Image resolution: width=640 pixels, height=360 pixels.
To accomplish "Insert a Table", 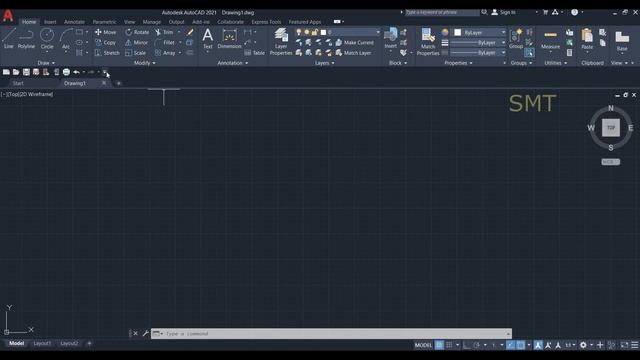I will 255,53.
